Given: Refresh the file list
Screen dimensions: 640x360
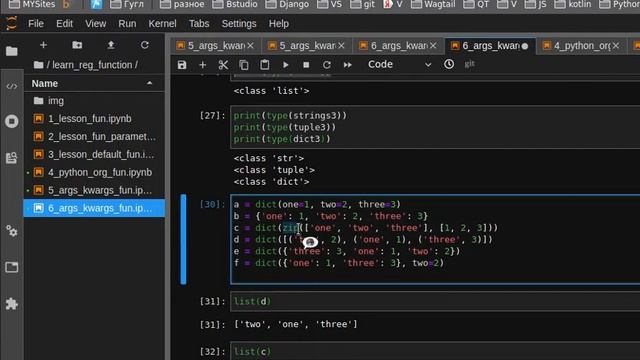Looking at the screenshot, I should (x=144, y=45).
